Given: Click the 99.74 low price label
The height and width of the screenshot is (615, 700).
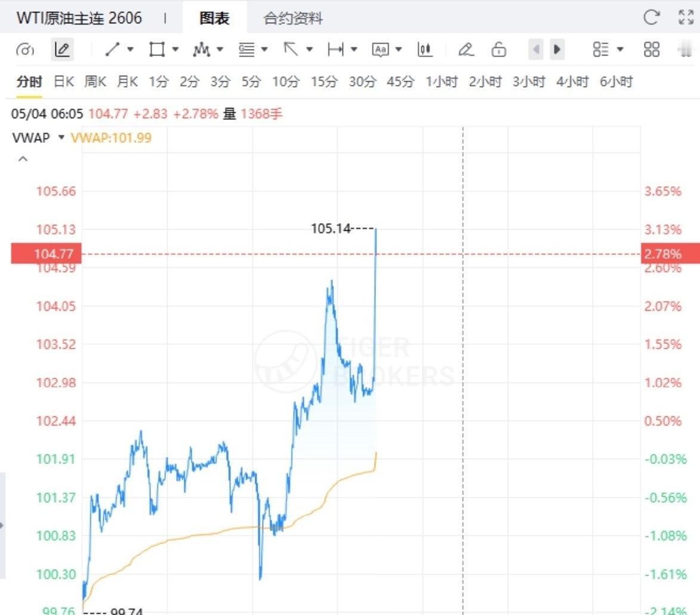Looking at the screenshot, I should tap(127, 611).
